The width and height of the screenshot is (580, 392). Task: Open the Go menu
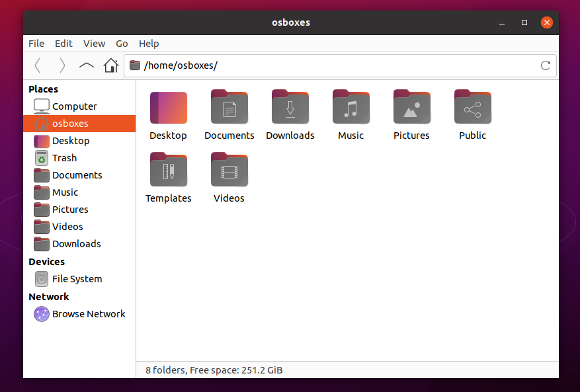click(122, 44)
